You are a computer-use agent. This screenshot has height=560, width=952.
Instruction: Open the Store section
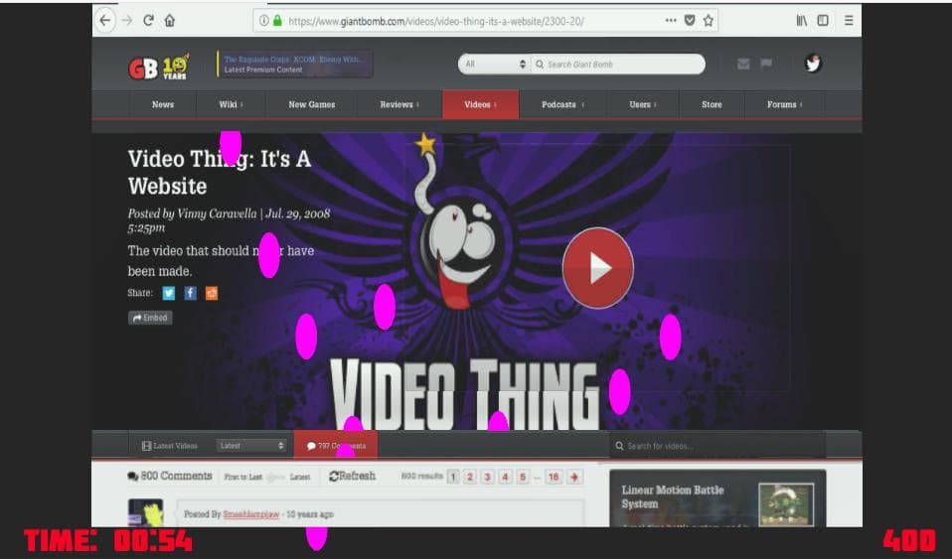point(712,104)
